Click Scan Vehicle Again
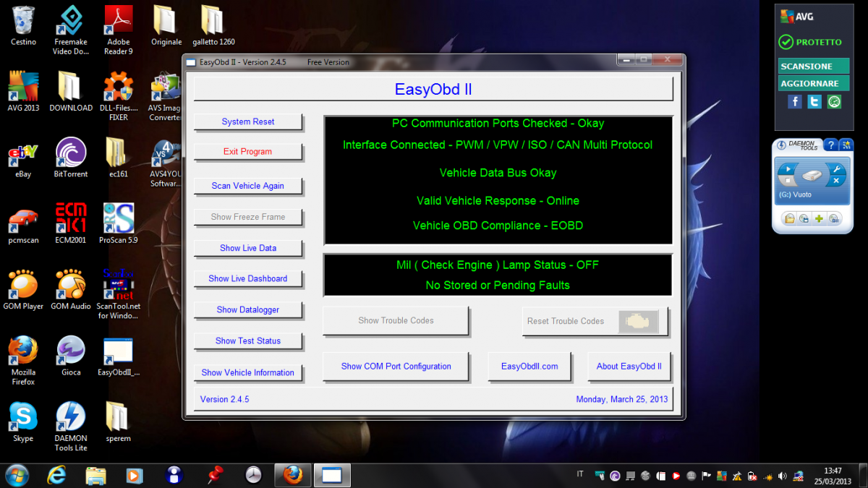 pos(248,186)
